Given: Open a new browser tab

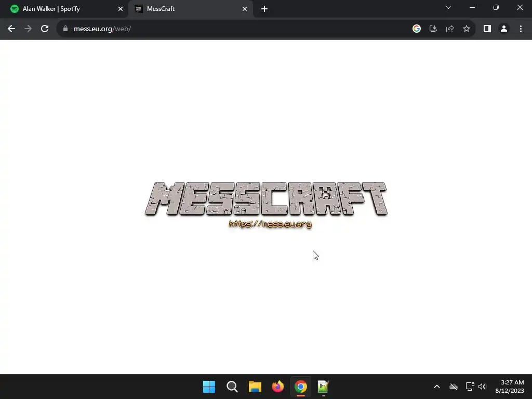Looking at the screenshot, I should point(264,9).
